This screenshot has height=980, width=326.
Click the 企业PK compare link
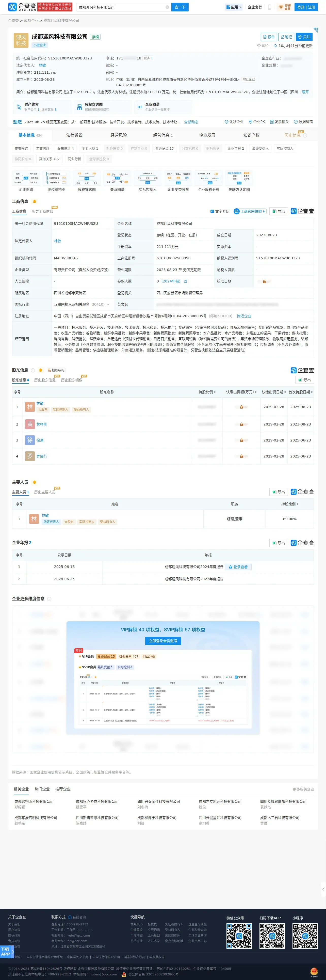pyautogui.click(x=257, y=122)
